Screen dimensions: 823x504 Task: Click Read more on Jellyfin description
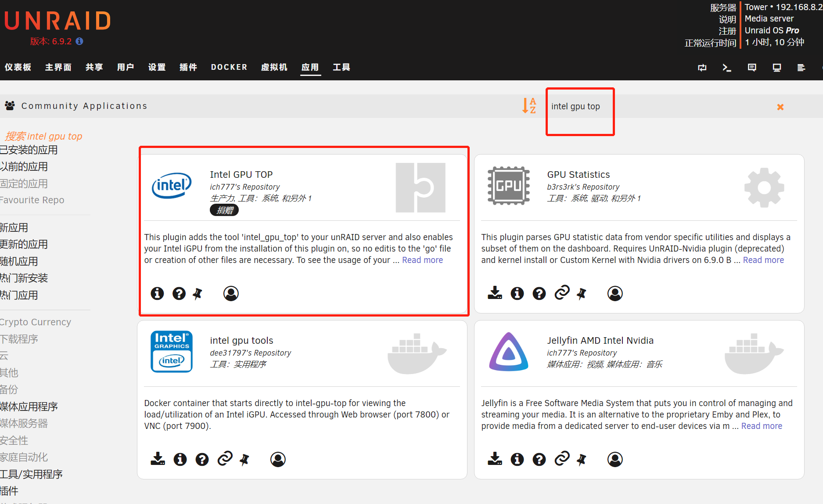[x=762, y=426]
